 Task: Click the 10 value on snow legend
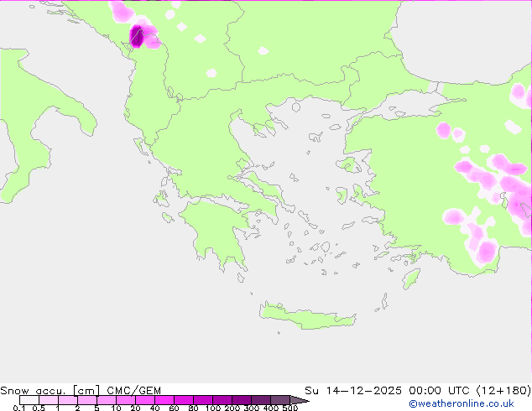pyautogui.click(x=116, y=408)
